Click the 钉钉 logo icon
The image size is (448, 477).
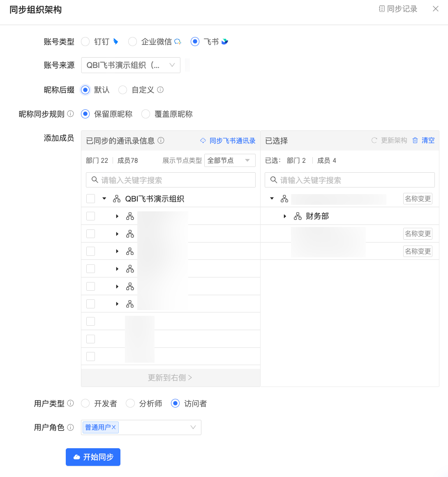coord(115,41)
